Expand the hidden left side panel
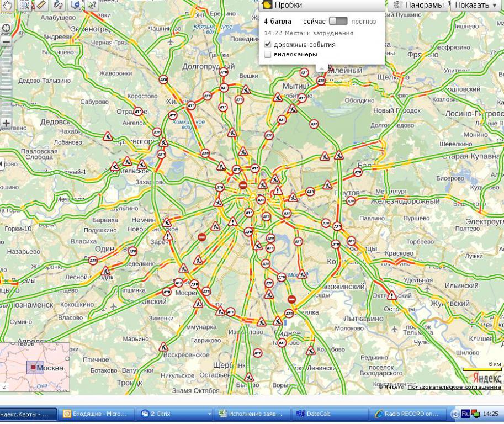This screenshot has width=504, height=424. [x=2, y=164]
